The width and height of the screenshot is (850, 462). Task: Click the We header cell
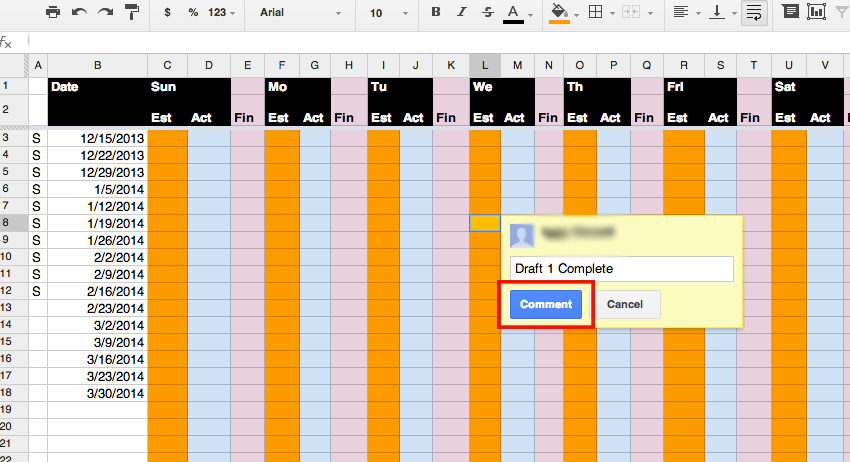point(485,87)
